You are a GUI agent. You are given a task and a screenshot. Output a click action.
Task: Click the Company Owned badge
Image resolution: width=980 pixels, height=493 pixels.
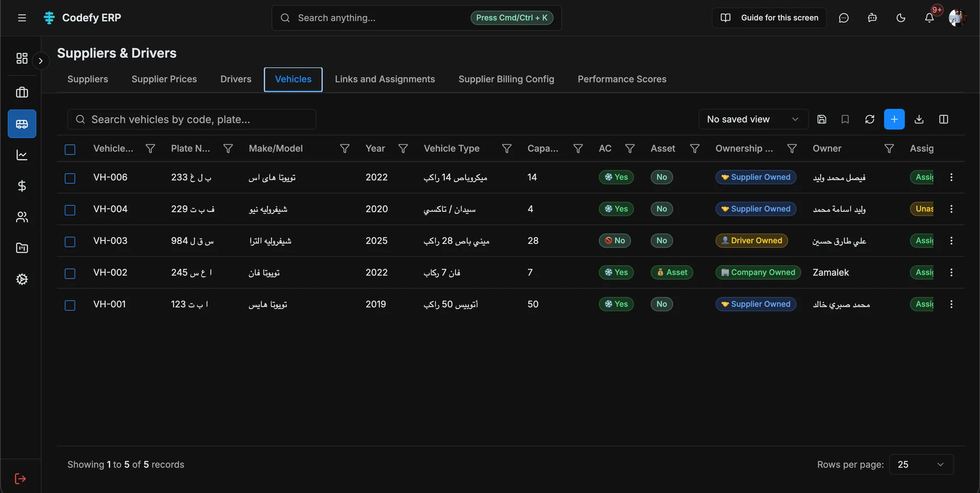point(758,273)
